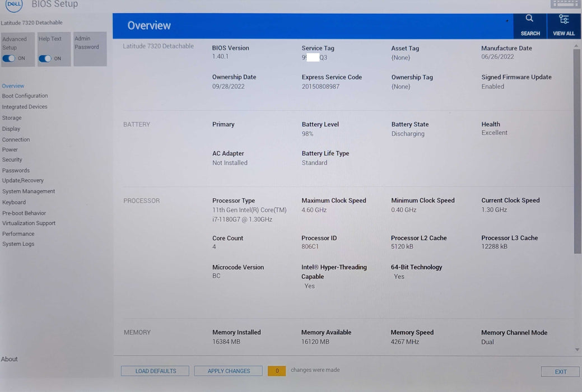
Task: Click the Health Excellent value
Action: click(494, 133)
